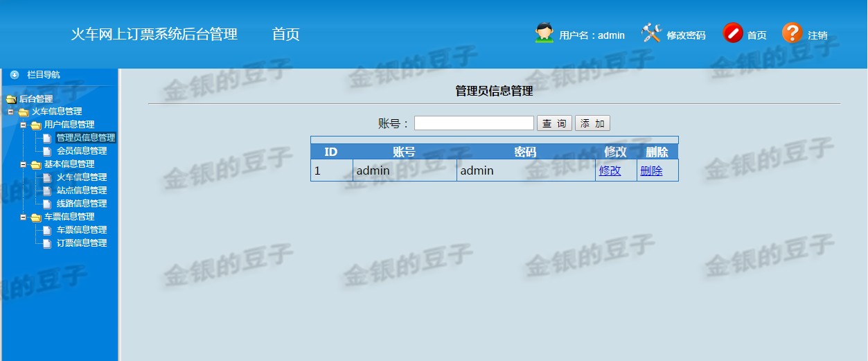Select the 用户信息管理 folder label
The width and height of the screenshot is (868, 361).
tap(69, 125)
